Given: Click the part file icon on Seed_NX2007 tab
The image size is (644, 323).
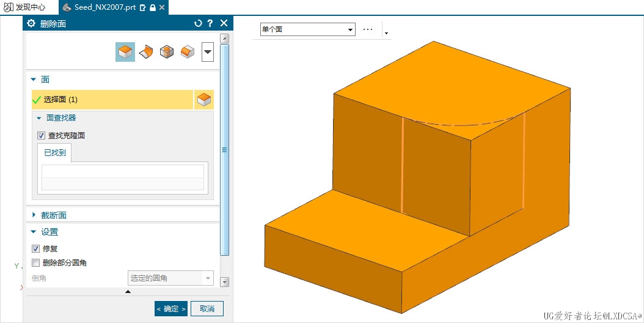Looking at the screenshot, I should coord(67,7).
